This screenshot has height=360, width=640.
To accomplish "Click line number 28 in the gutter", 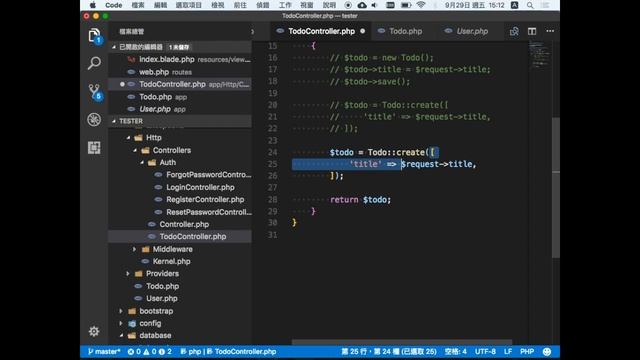I will 273,200.
